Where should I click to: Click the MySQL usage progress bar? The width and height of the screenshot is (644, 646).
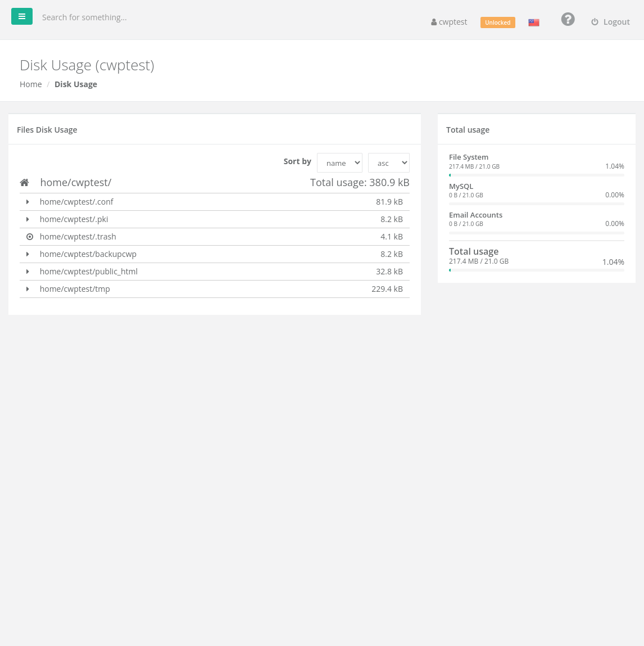(537, 204)
